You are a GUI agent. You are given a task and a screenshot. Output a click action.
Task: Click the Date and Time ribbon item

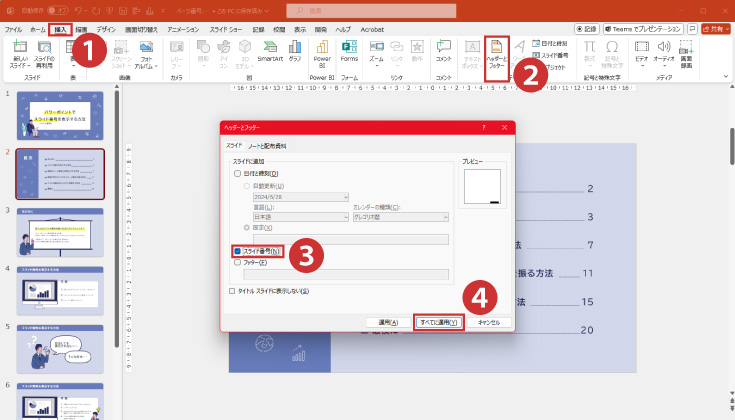pyautogui.click(x=550, y=44)
